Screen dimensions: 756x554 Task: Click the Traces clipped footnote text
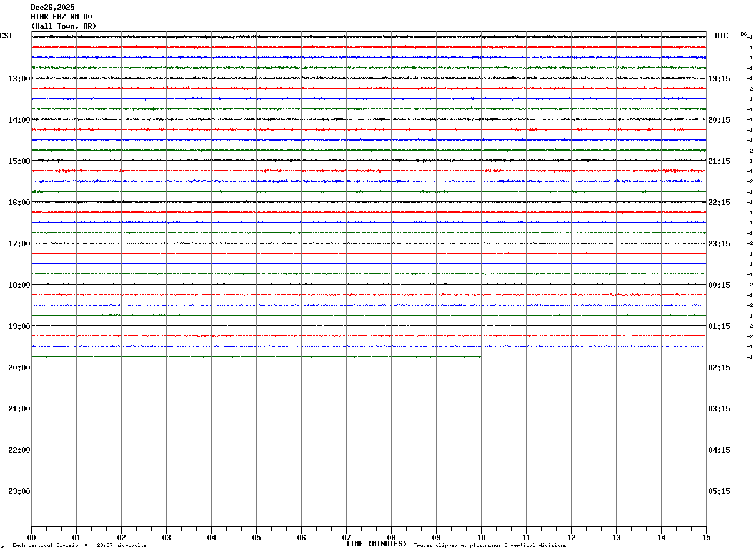tap(490, 546)
